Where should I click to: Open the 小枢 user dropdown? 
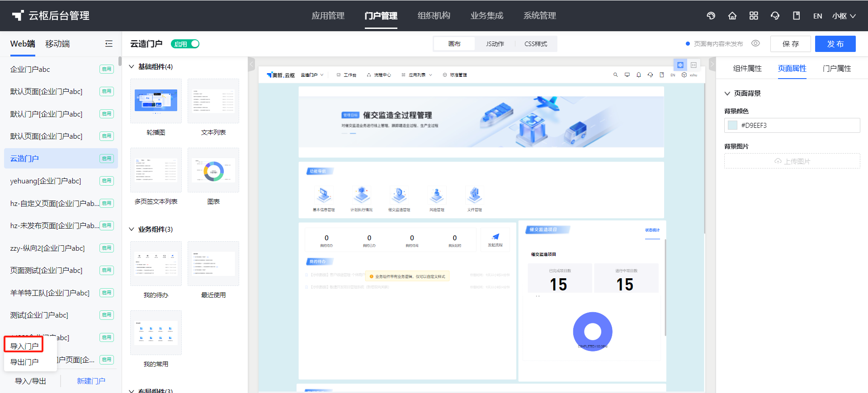pos(844,16)
